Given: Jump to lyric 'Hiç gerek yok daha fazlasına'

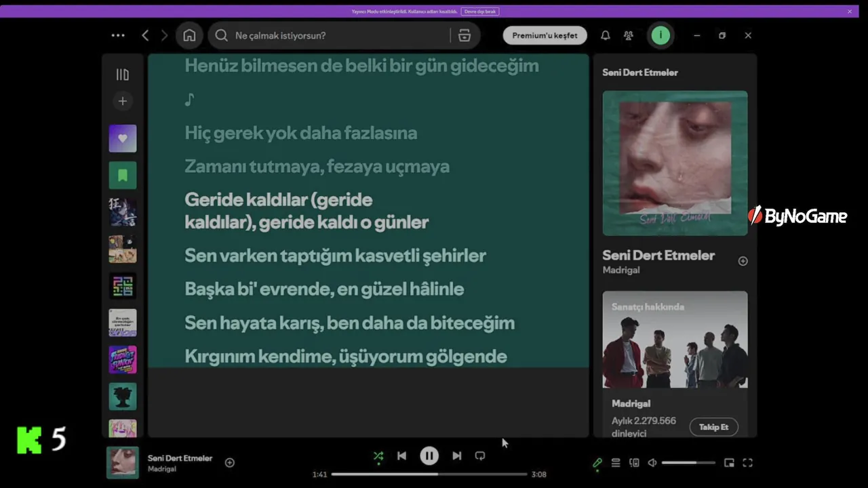Looking at the screenshot, I should coord(301,133).
